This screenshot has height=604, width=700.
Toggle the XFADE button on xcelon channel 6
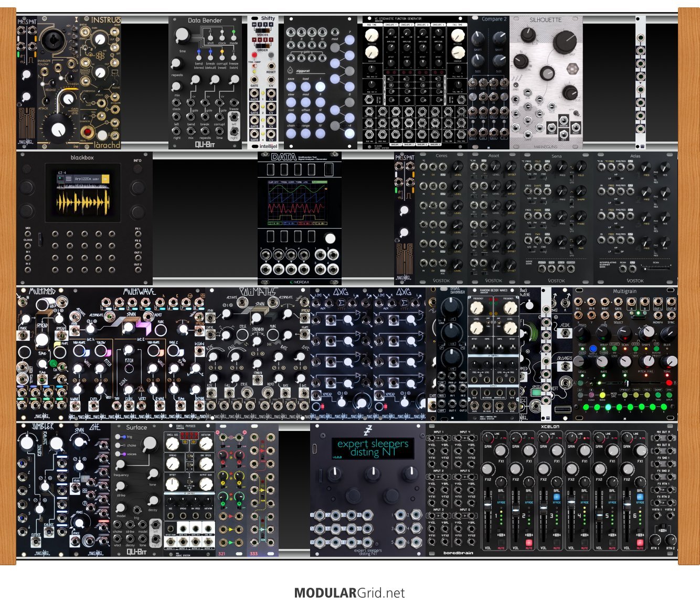click(640, 497)
